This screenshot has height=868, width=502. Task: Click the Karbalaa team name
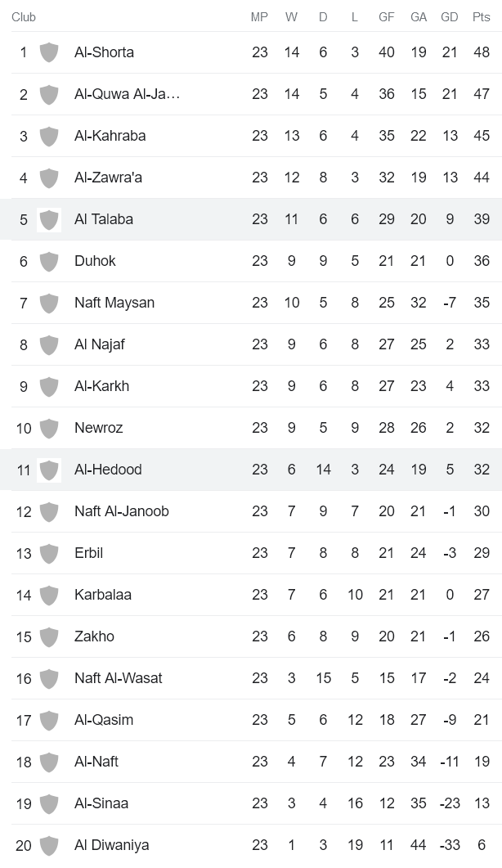98,594
